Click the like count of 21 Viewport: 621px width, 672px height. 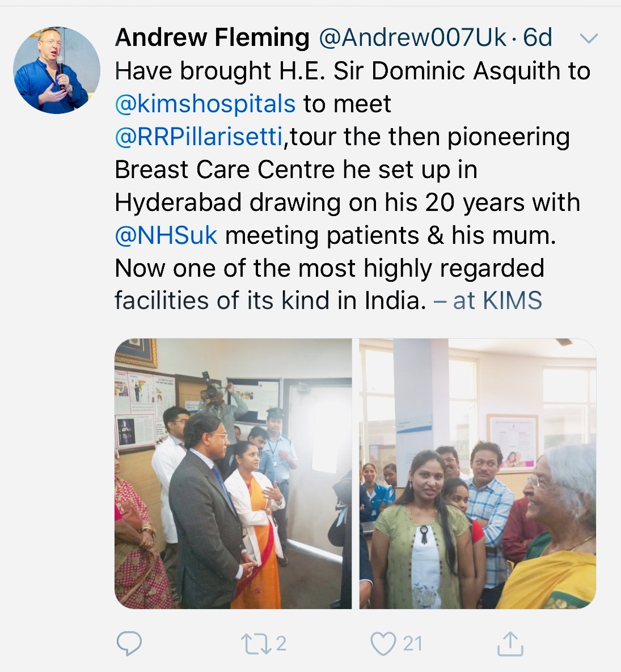pyautogui.click(x=412, y=644)
